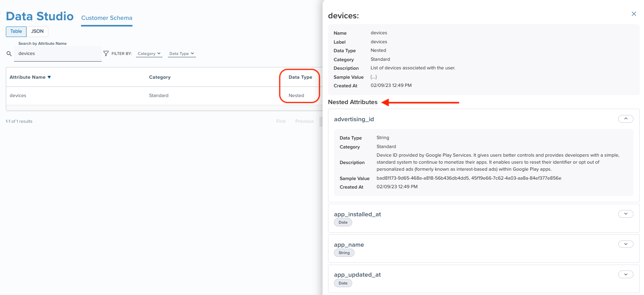Click the 1-1 of 1 results text
This screenshot has width=644, height=295.
[x=19, y=121]
